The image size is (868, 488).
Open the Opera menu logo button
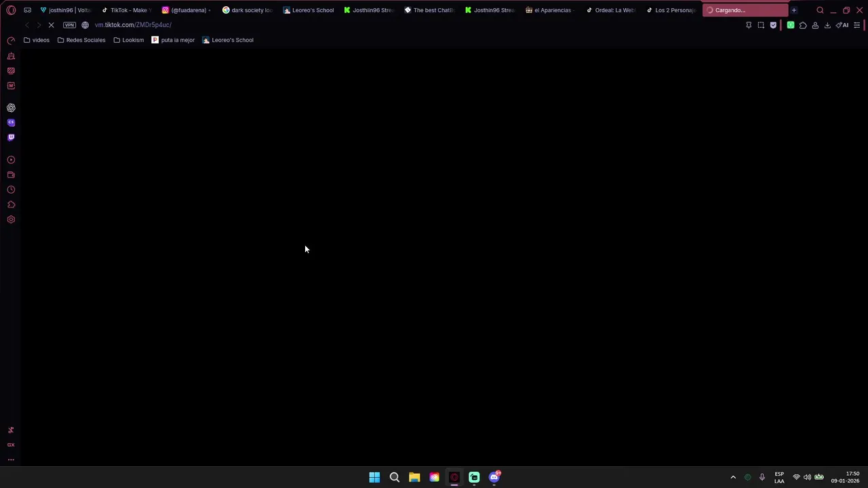coord(11,10)
